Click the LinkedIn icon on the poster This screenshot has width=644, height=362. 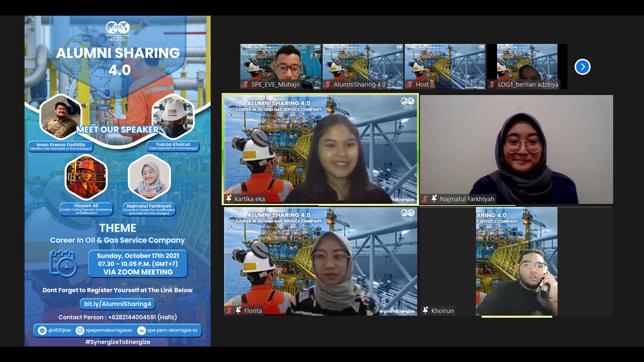(142, 330)
